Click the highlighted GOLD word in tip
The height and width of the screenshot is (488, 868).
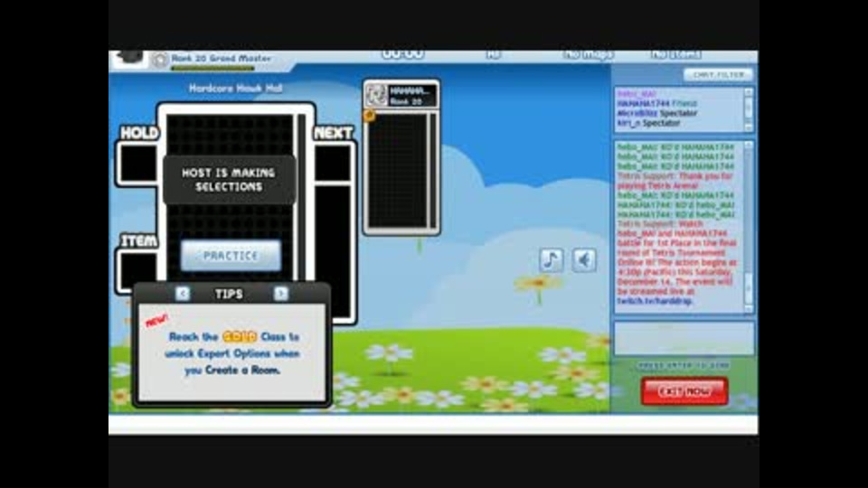(239, 336)
